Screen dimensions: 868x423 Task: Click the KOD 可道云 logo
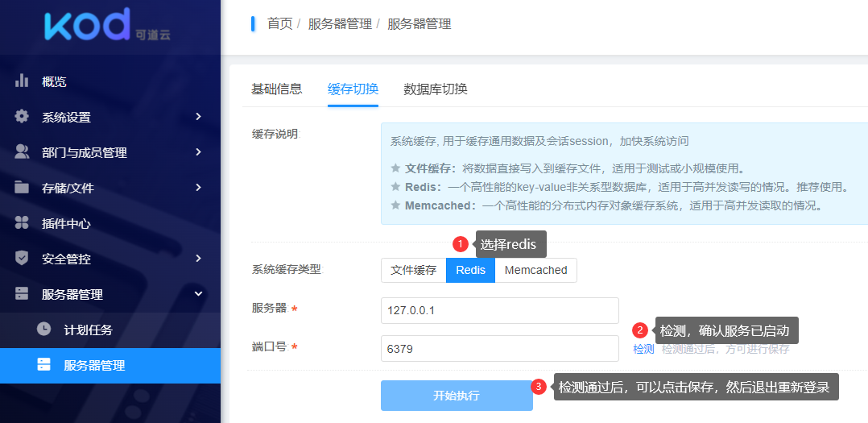[108, 26]
